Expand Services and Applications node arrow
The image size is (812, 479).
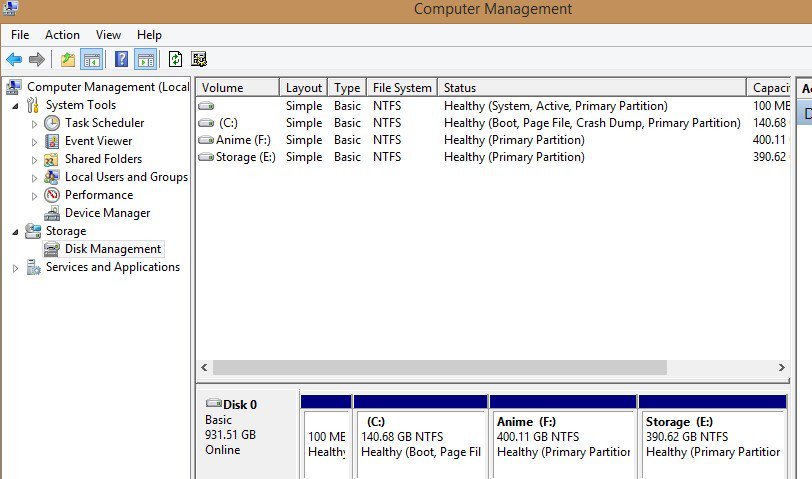(x=15, y=268)
